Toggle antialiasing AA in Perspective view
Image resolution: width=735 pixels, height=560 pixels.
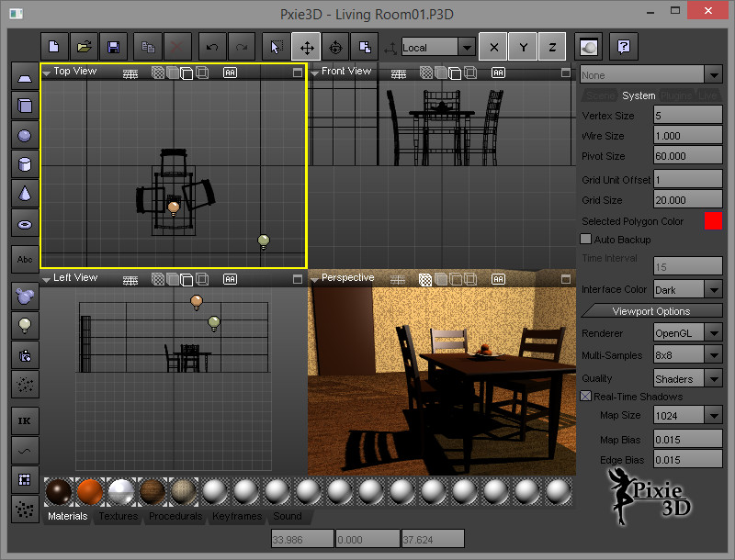(498, 279)
